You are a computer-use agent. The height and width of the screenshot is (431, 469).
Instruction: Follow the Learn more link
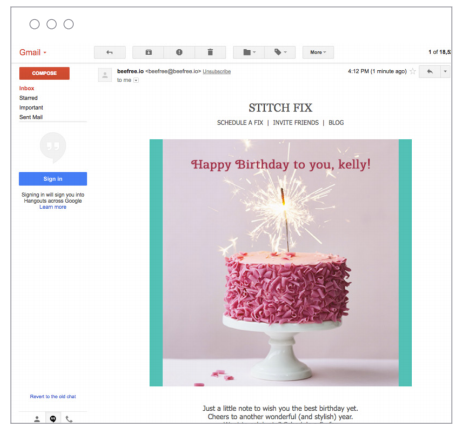[53, 207]
